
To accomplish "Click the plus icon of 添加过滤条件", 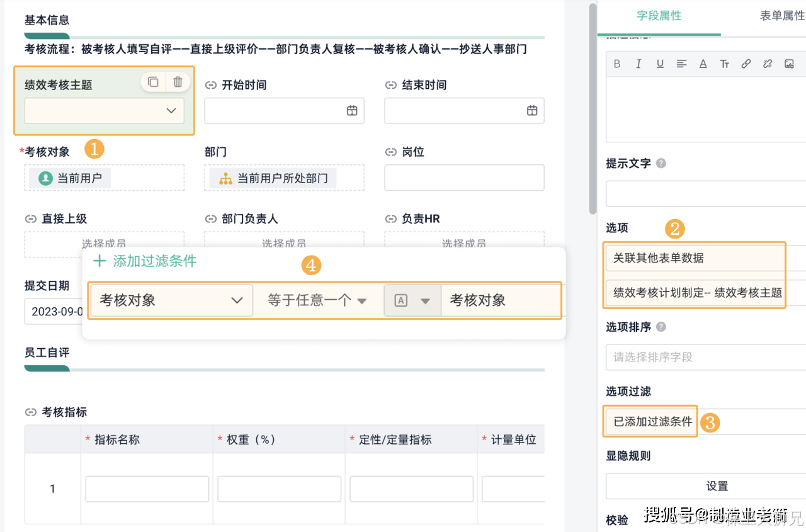I will [99, 261].
